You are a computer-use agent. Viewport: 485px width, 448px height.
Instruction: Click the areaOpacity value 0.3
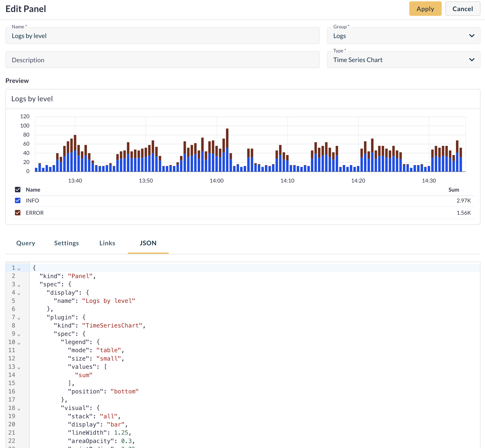tap(126, 441)
